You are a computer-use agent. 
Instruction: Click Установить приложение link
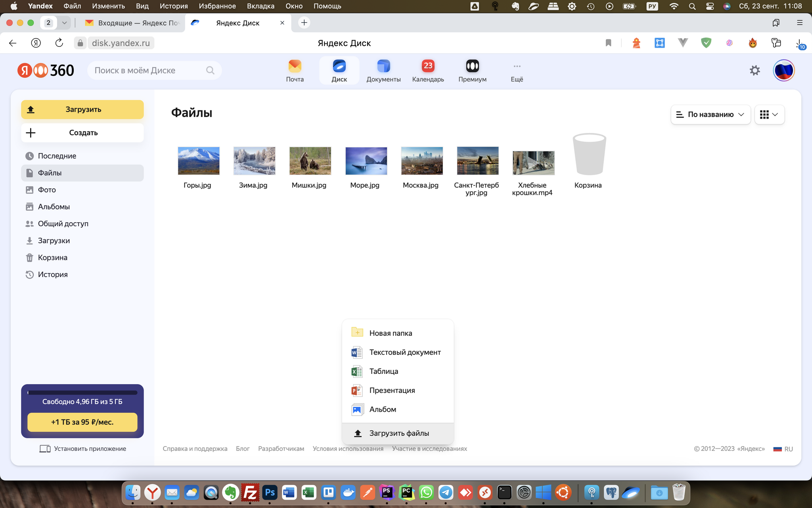[x=83, y=448]
